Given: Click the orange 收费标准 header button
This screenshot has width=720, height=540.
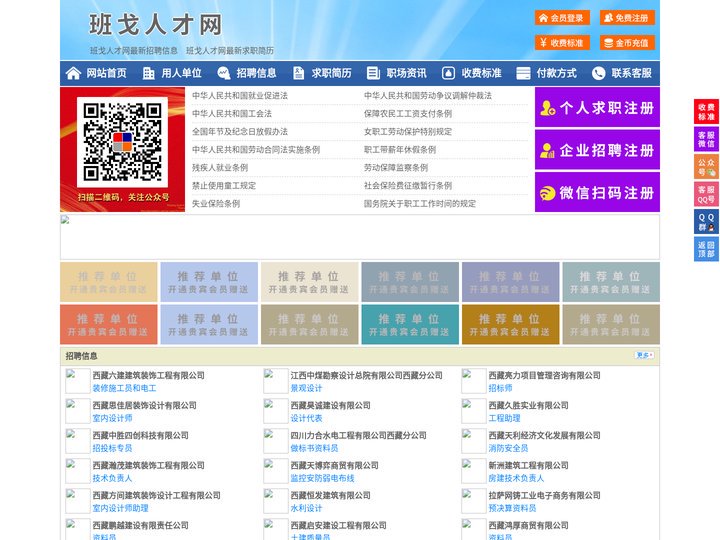Looking at the screenshot, I should click(562, 43).
